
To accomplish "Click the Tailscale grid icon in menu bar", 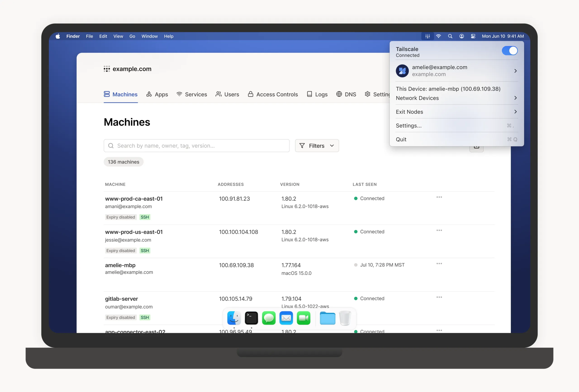I will coord(427,36).
